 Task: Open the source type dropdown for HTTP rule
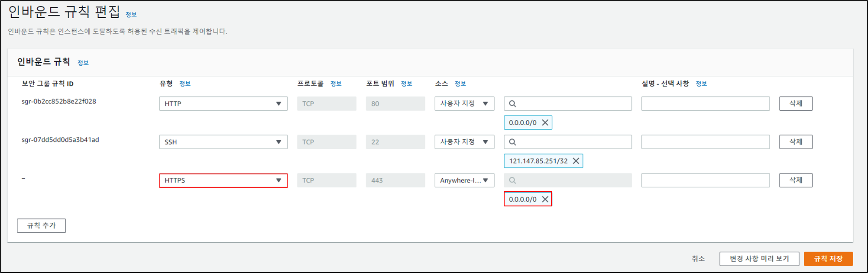point(464,104)
